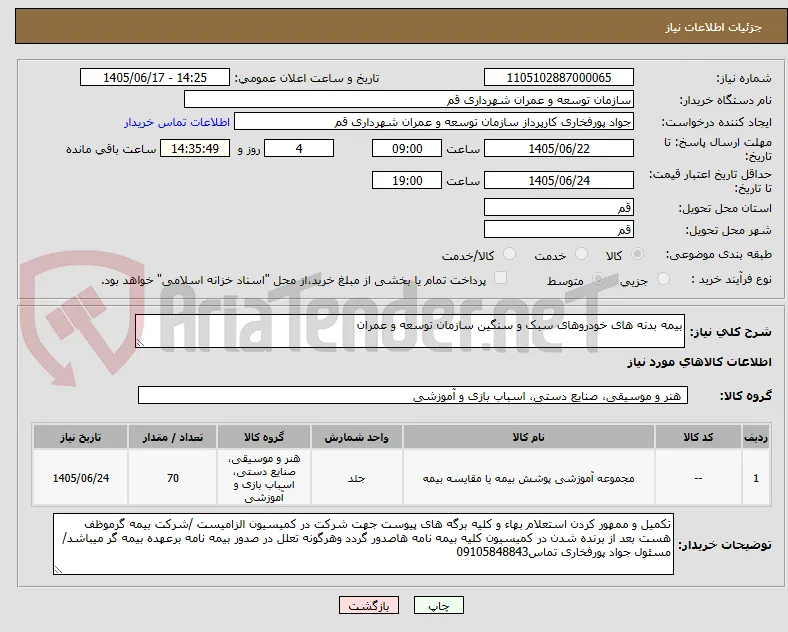Click the resize handle of buyer notes textarea
Screen dimensions: 788x632
(x=58, y=570)
